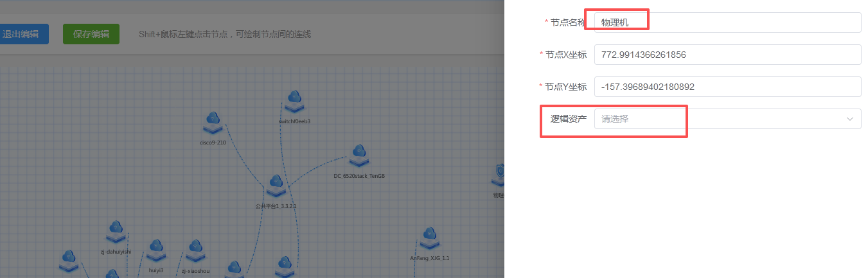Open the 逻辑资产 请选择 dropdown
This screenshot has width=868, height=278.
[x=728, y=119]
